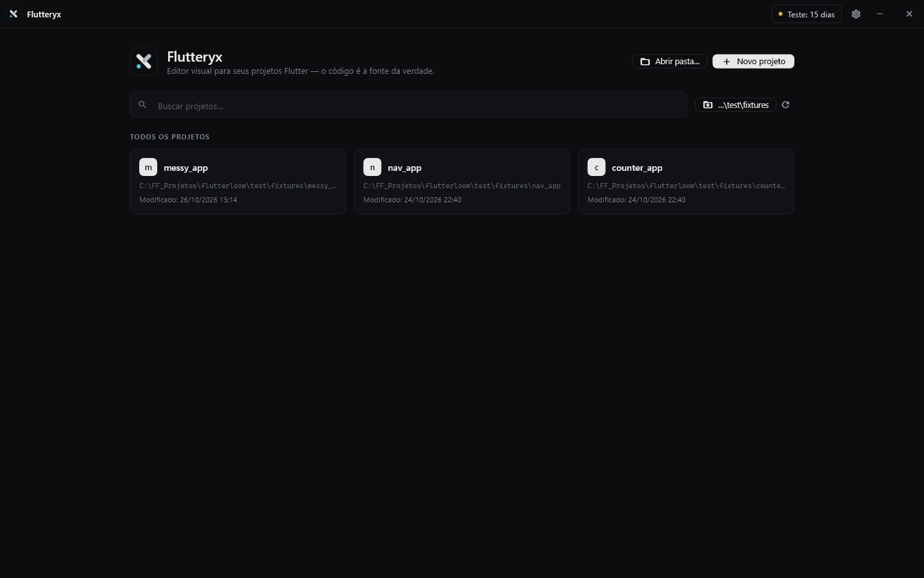
Task: Click the counter_app folder path text
Action: pyautogui.click(x=686, y=186)
